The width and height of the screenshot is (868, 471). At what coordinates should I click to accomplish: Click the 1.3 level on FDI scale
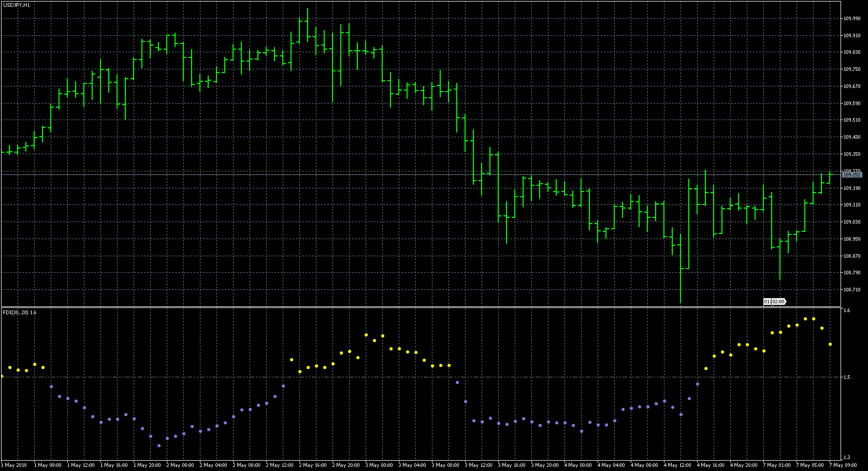(847, 458)
